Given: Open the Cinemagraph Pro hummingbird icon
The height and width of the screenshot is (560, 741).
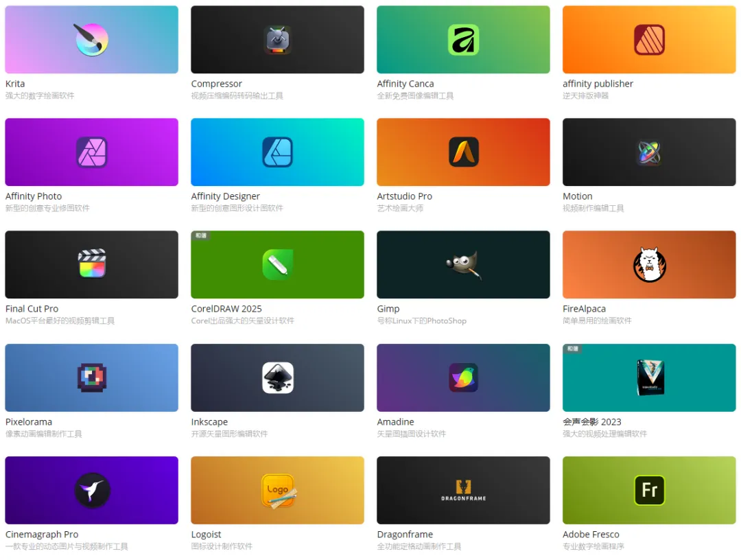Looking at the screenshot, I should coord(92,490).
